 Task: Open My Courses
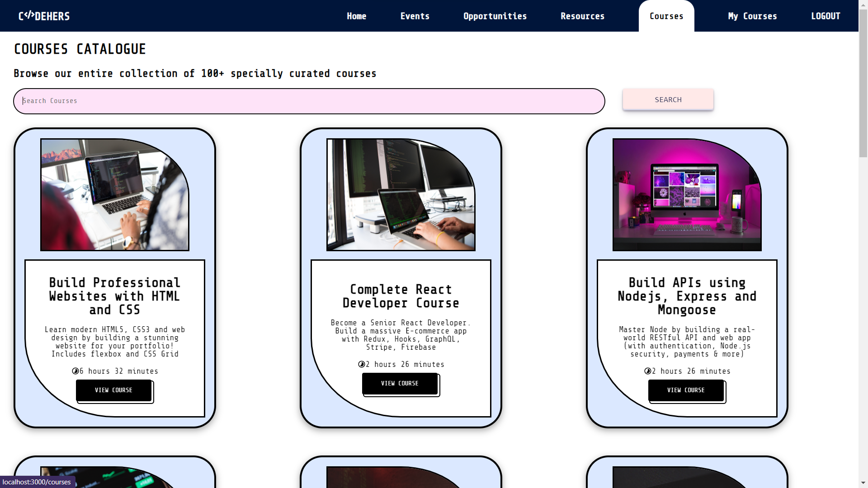click(x=752, y=16)
